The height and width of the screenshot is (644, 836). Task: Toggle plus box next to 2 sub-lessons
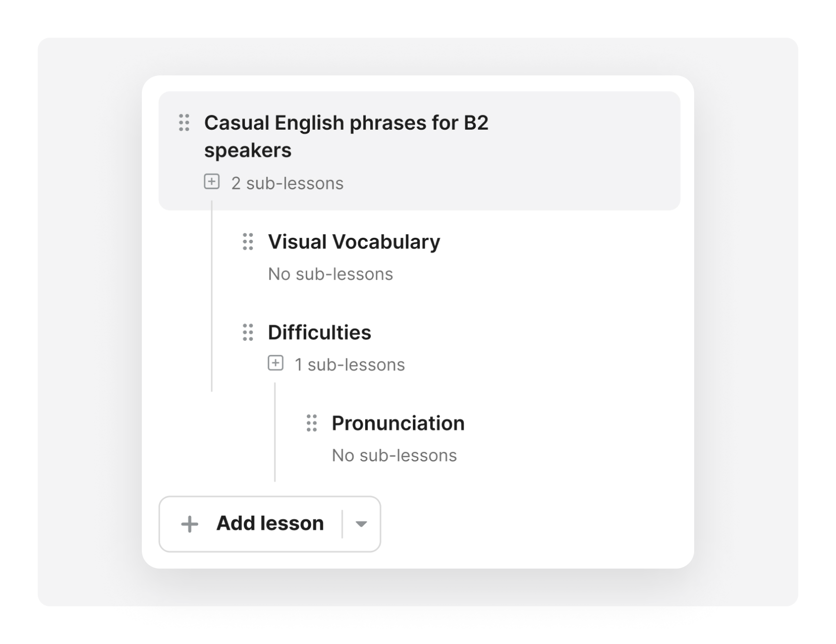coord(212,181)
